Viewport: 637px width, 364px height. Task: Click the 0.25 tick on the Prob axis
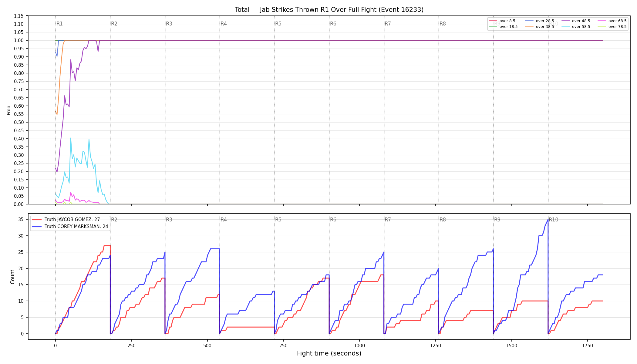(19, 163)
